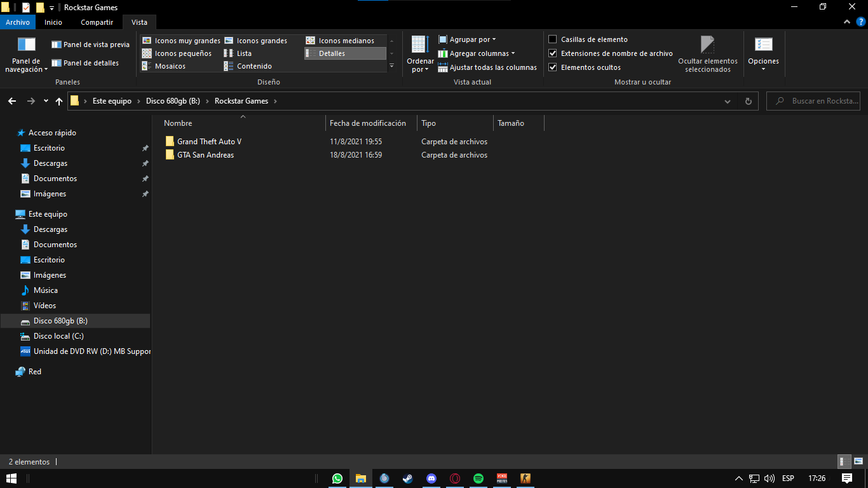Open Spotify from the taskbar

(x=478, y=478)
